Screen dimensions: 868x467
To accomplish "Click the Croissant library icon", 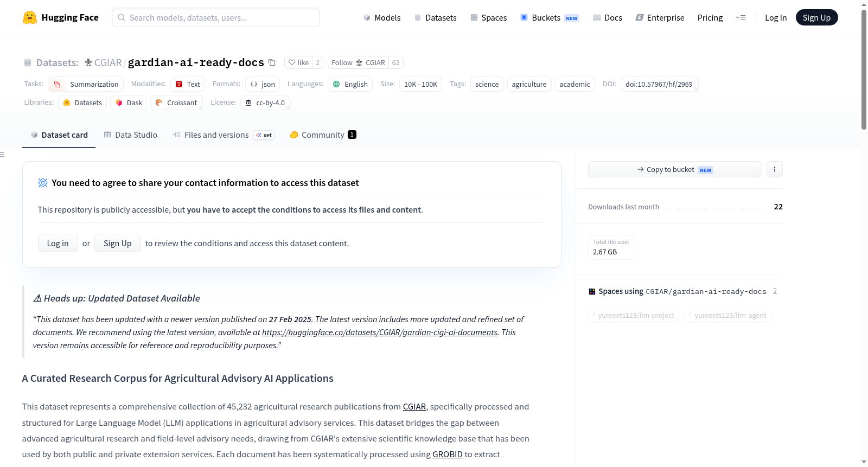I will [159, 103].
